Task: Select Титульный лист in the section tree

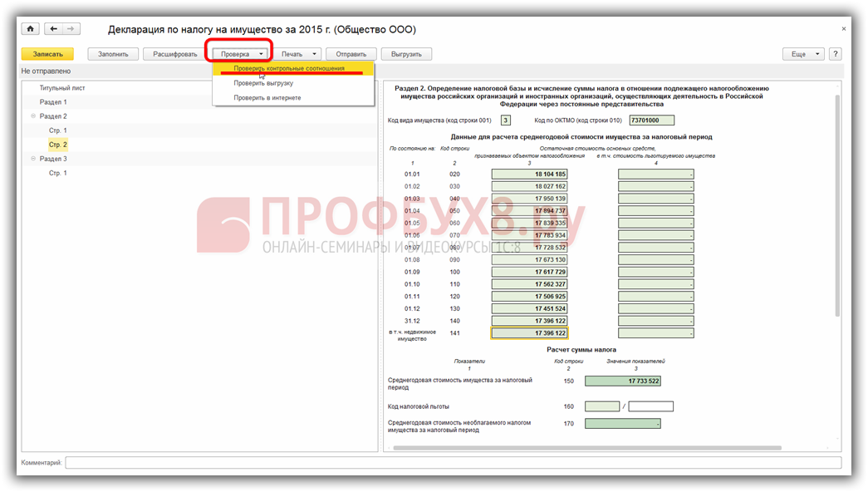Action: 62,87
